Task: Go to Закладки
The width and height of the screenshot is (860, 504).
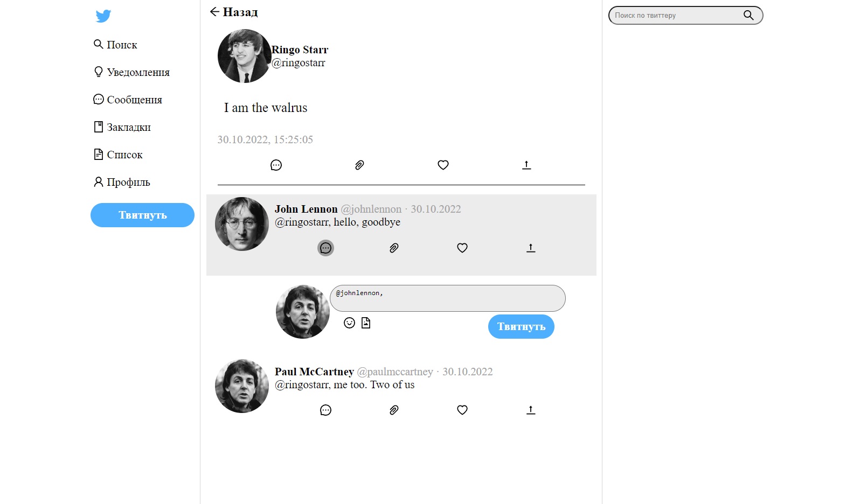Action: pos(123,127)
